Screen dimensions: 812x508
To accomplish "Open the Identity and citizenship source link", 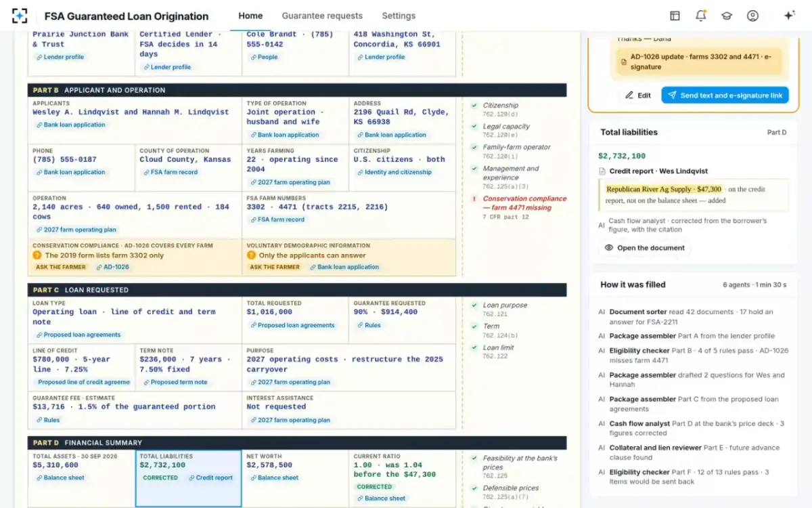I will [394, 172].
